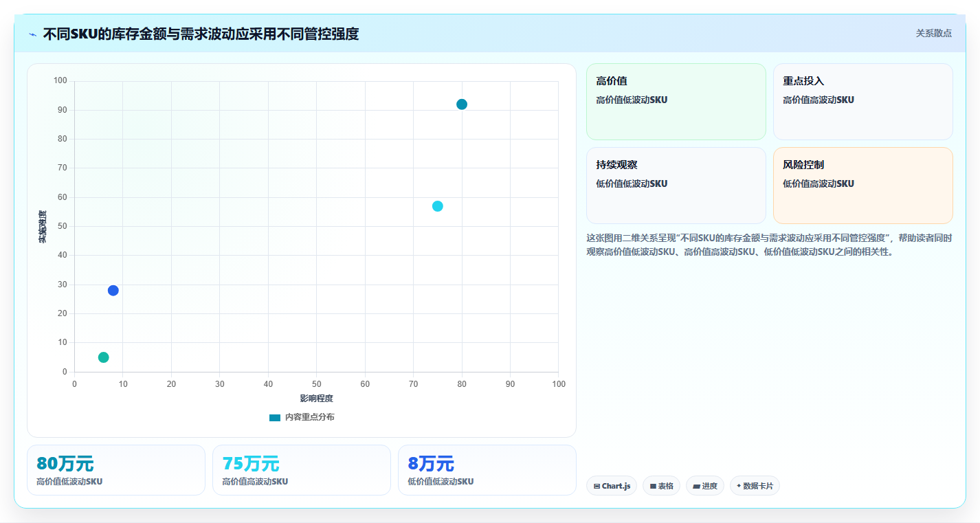Click the icon in the 进度 chip
The height and width of the screenshot is (523, 980).
pyautogui.click(x=696, y=487)
